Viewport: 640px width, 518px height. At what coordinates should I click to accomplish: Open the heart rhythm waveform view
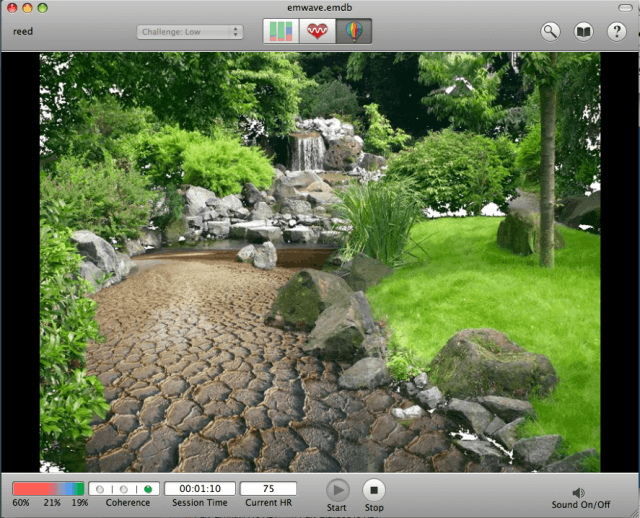tap(318, 31)
